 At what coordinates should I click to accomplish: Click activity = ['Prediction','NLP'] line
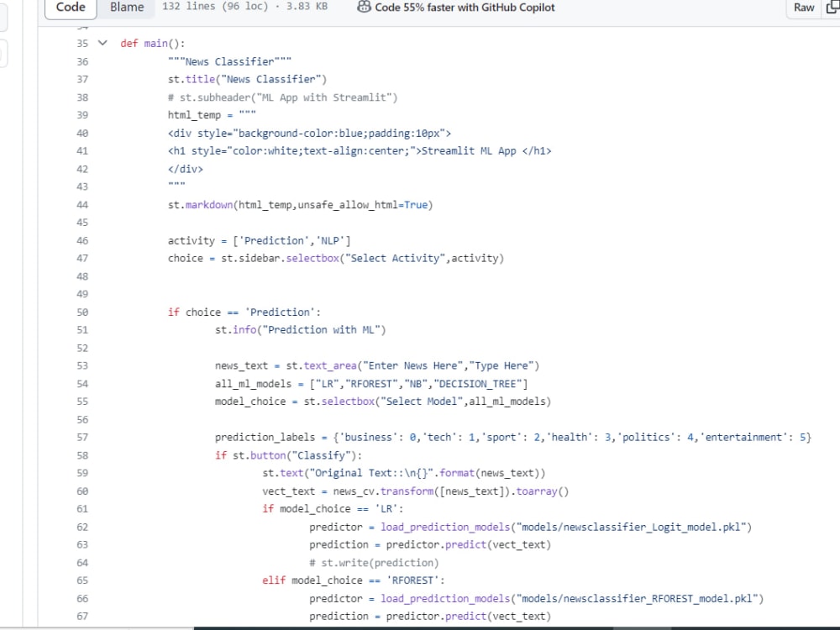(259, 240)
